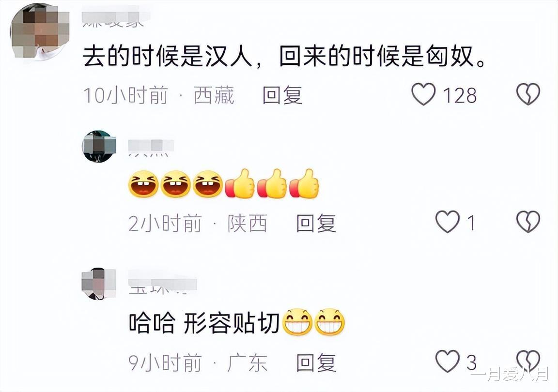Click 回复 under the 西藏 comment

[282, 95]
